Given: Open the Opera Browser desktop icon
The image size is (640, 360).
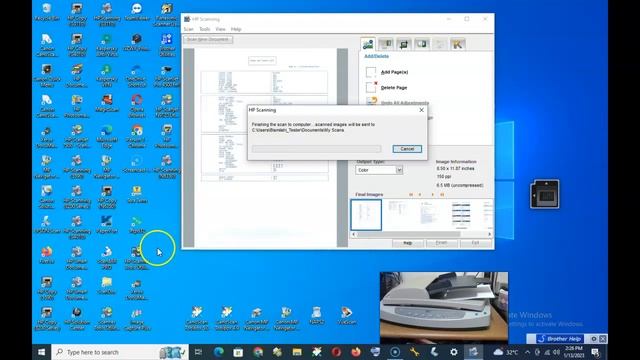Looking at the screenshot, I should click(137, 105).
